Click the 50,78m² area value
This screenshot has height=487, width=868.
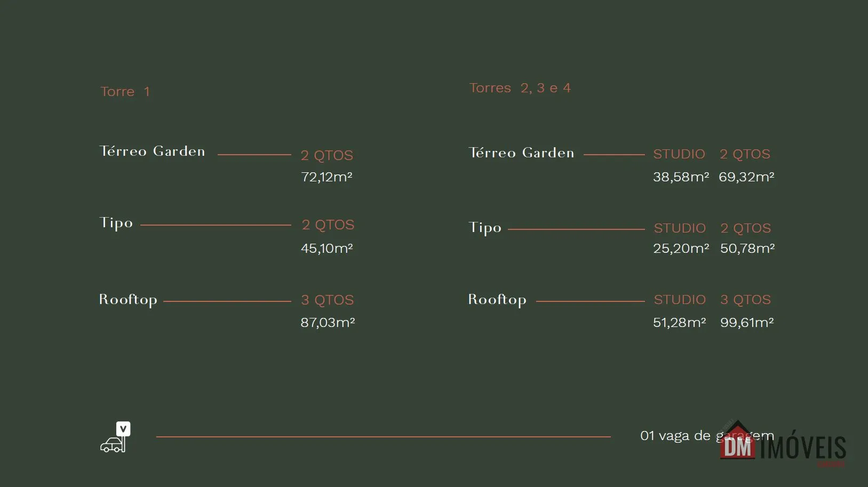point(747,248)
